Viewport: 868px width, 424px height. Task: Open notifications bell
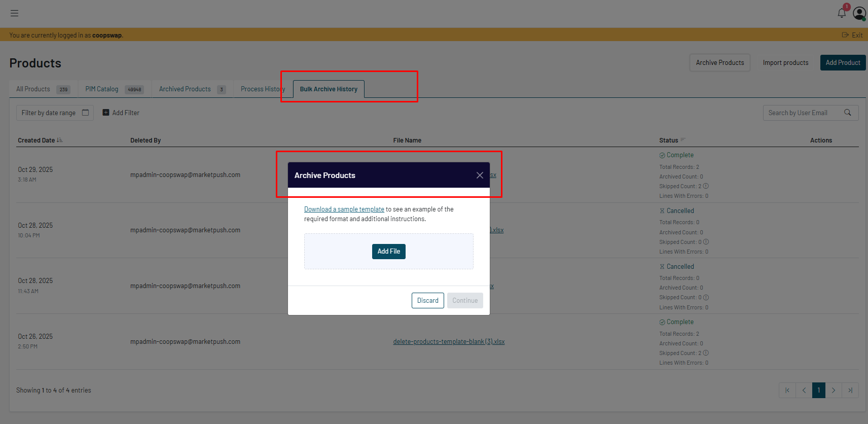[x=842, y=13]
